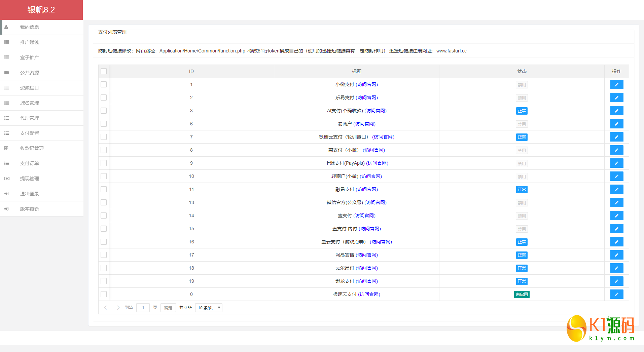Visit official site link for 融易支付
The width and height of the screenshot is (644, 352).
pos(367,189)
